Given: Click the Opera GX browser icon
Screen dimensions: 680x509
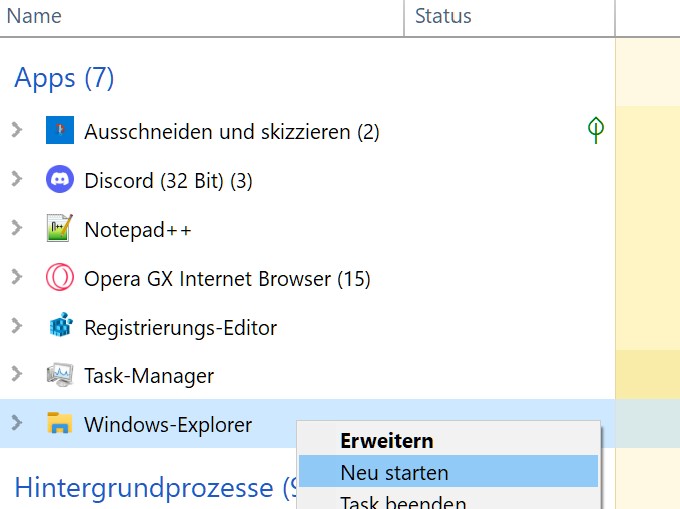Looking at the screenshot, I should [60, 278].
